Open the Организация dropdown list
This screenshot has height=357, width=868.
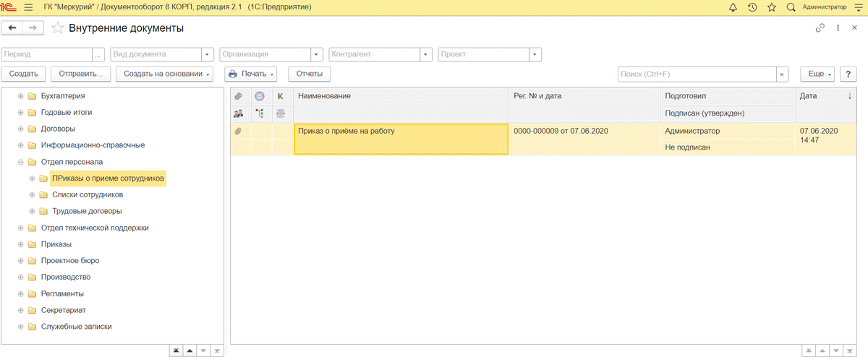pyautogui.click(x=317, y=54)
